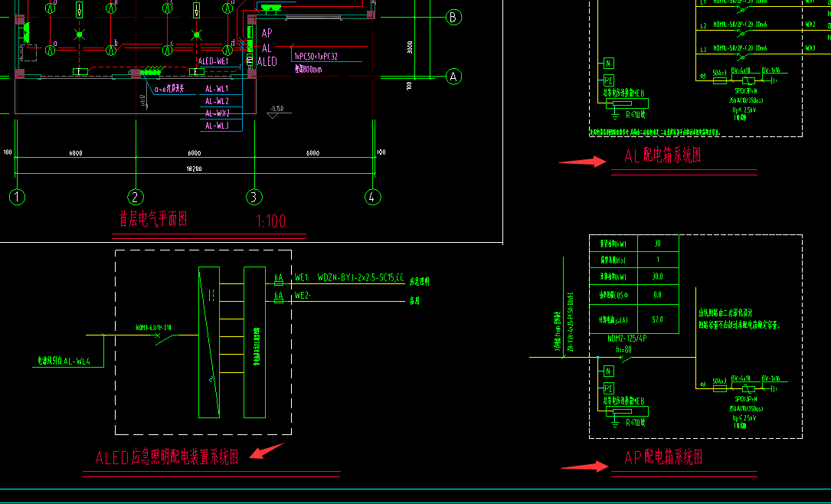Select the L3 circuit breaker label in AL diagram
Image resolution: width=831 pixels, height=504 pixels.
tap(740, 48)
